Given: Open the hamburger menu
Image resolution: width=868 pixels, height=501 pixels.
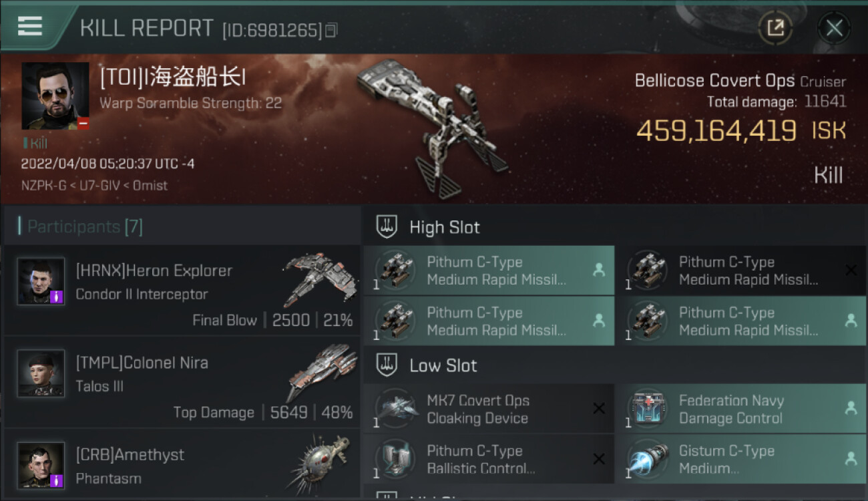Looking at the screenshot, I should [30, 26].
